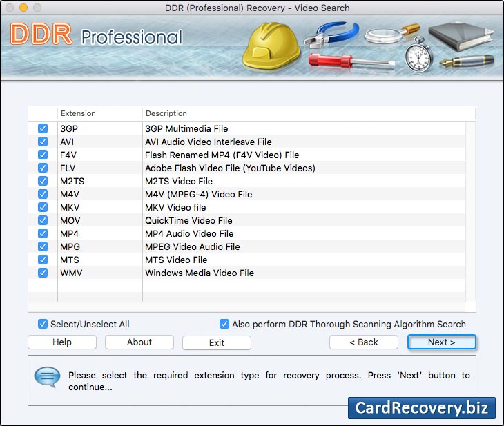Screen dimensions: 504x426
Task: Click the MKV extension cell
Action: click(100, 207)
